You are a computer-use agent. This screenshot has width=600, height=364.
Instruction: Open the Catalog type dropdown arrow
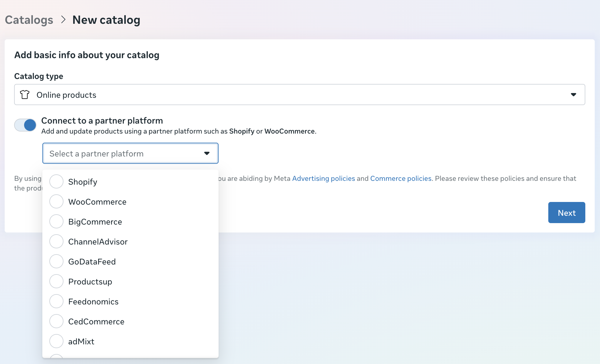pos(573,95)
